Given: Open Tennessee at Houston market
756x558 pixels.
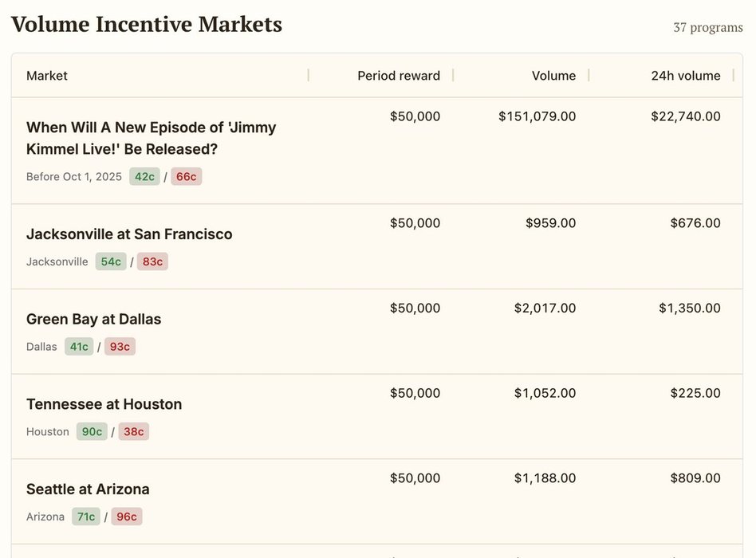Looking at the screenshot, I should click(104, 404).
